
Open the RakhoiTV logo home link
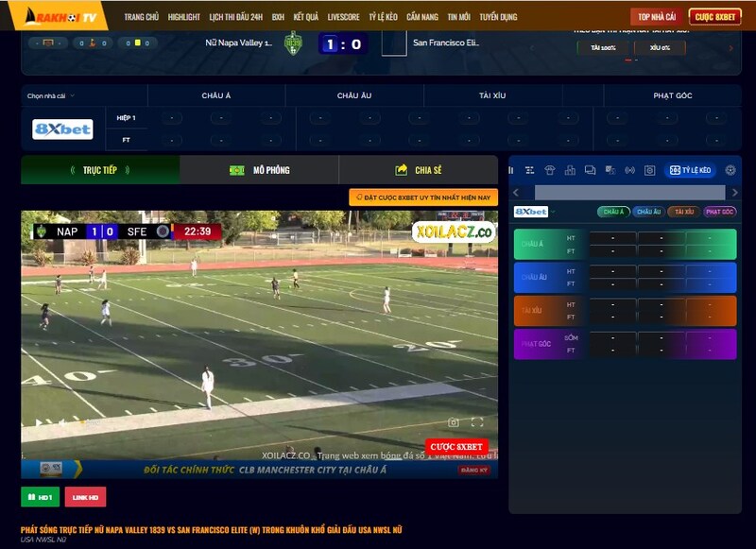(61, 17)
